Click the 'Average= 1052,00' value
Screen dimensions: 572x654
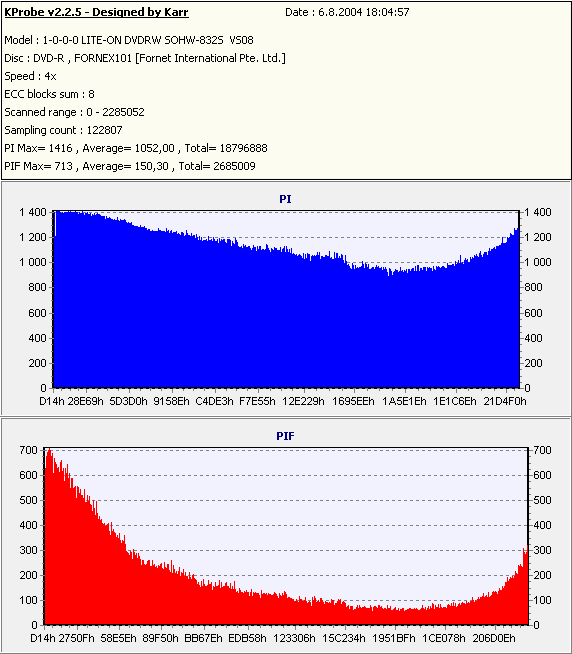pyautogui.click(x=129, y=148)
